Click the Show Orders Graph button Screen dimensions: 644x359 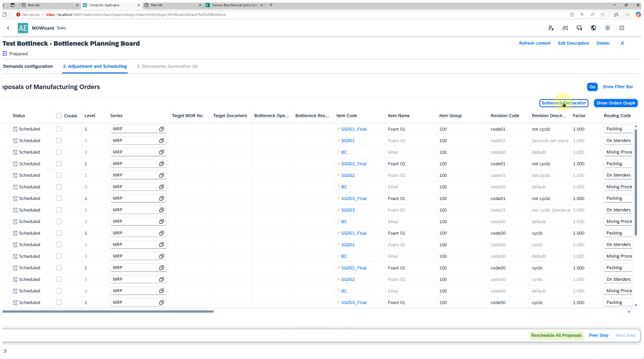pos(615,103)
